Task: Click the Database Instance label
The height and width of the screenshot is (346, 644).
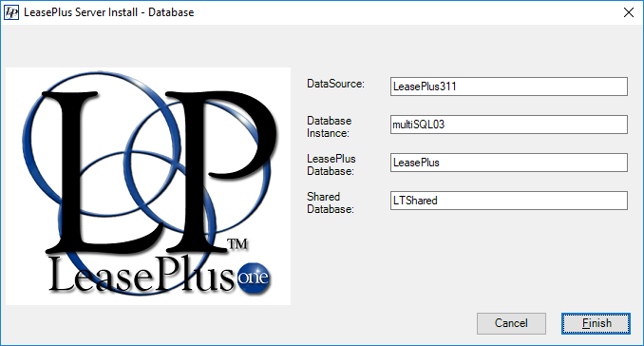Action: 330,127
